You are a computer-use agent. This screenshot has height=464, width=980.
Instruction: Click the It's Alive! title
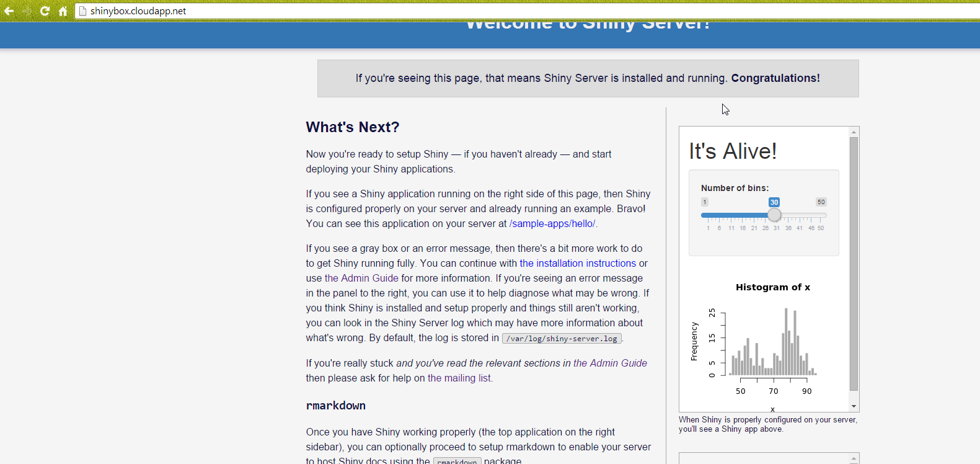(733, 151)
